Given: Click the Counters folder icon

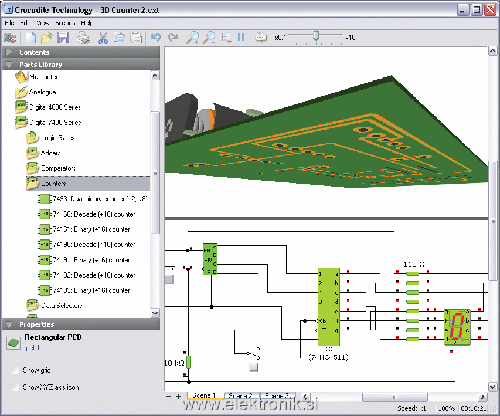Looking at the screenshot, I should 33,183.
